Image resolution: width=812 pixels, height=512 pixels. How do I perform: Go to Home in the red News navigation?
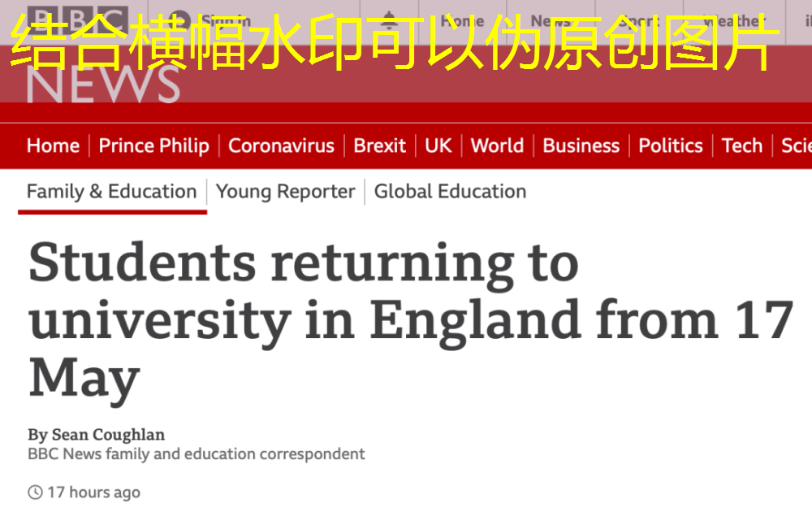click(x=53, y=145)
